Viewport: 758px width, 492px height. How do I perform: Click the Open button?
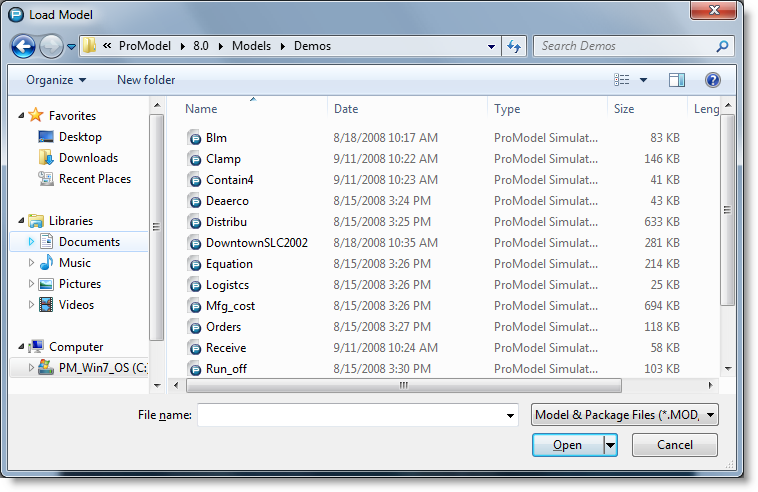tap(568, 445)
